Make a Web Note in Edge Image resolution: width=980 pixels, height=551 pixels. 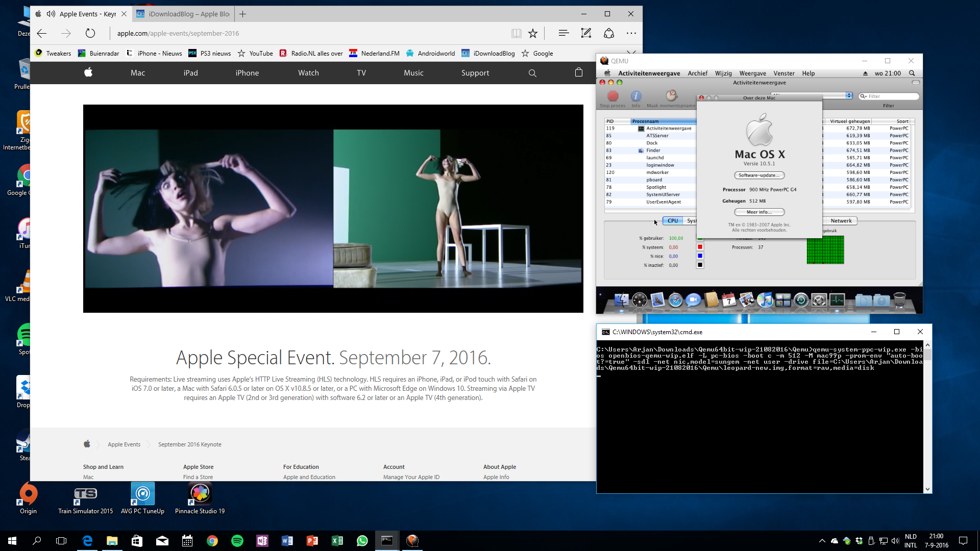tap(586, 33)
